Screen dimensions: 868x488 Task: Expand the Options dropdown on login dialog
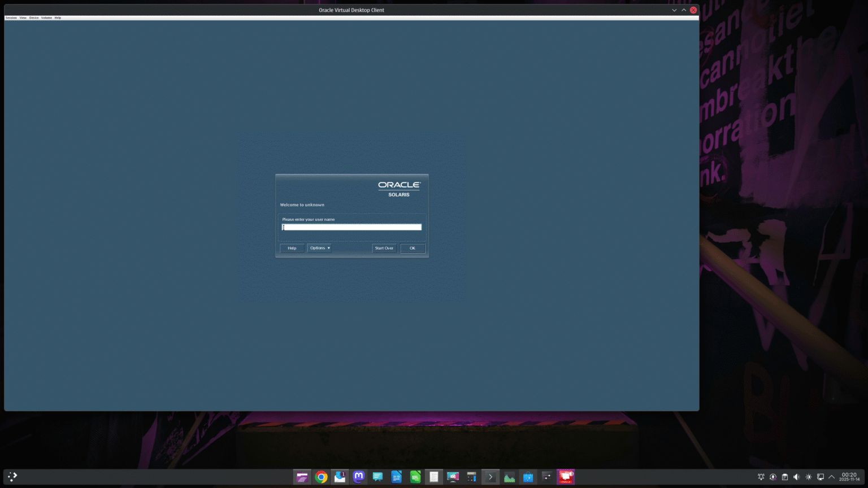tap(319, 248)
